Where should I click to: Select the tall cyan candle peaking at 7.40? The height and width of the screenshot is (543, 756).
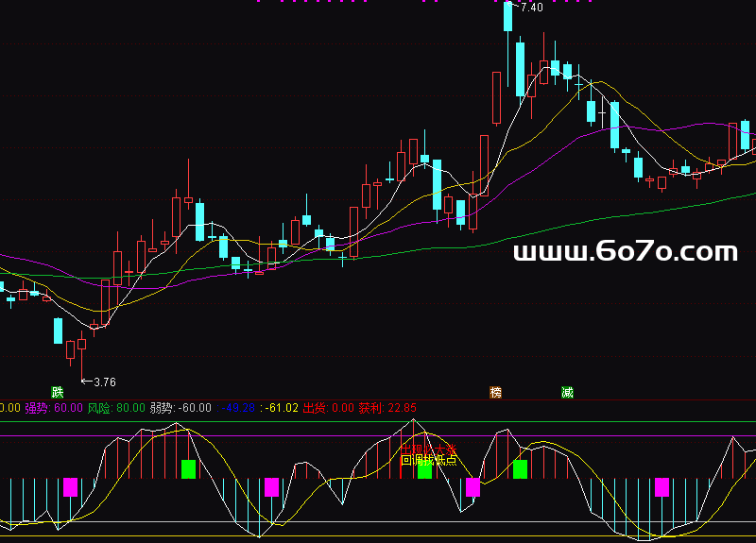(508, 19)
